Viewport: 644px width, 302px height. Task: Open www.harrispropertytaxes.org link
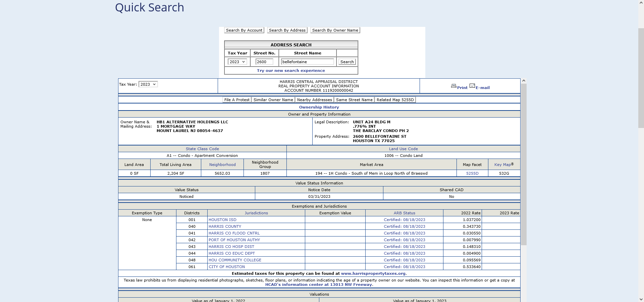coord(373,273)
